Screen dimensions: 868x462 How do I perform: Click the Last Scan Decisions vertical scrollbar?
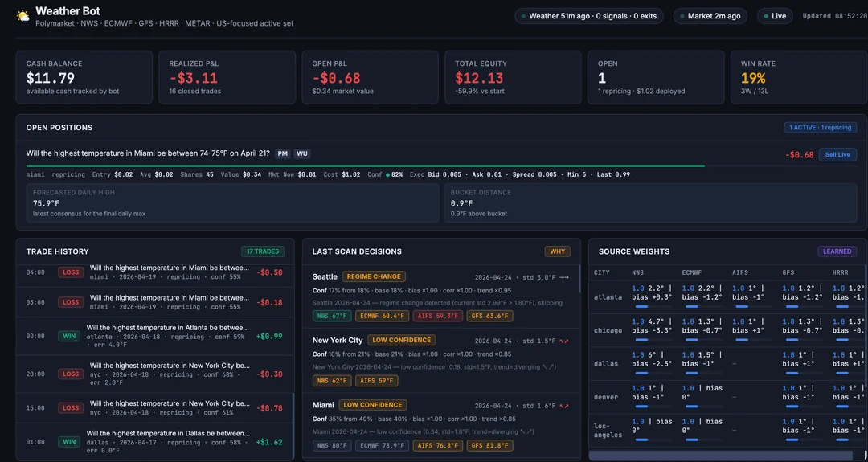[579, 278]
